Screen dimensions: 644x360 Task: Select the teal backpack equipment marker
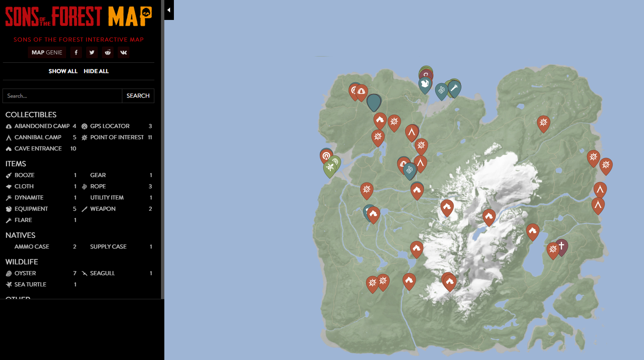425,85
